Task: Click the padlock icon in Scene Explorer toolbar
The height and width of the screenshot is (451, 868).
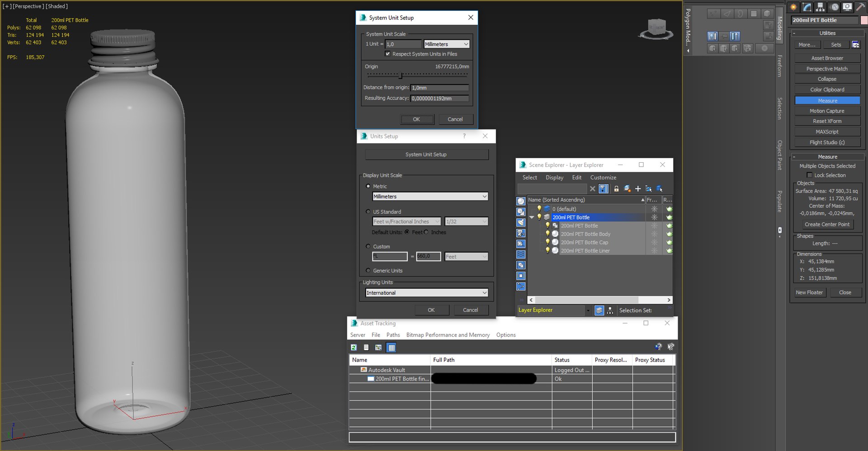Action: coord(616,189)
